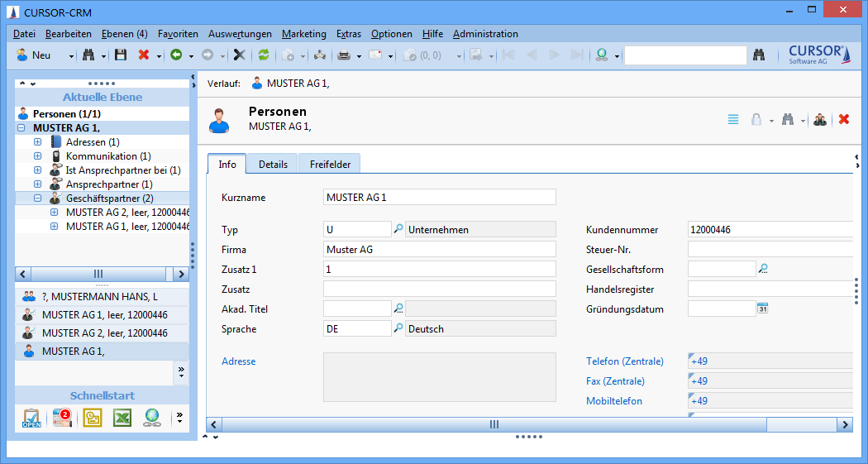Open the date picker for Gründungsdatum

pyautogui.click(x=763, y=309)
